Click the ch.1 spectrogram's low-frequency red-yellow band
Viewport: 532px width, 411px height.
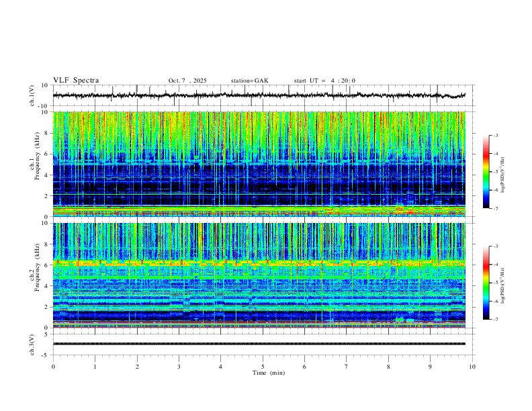tap(259, 211)
